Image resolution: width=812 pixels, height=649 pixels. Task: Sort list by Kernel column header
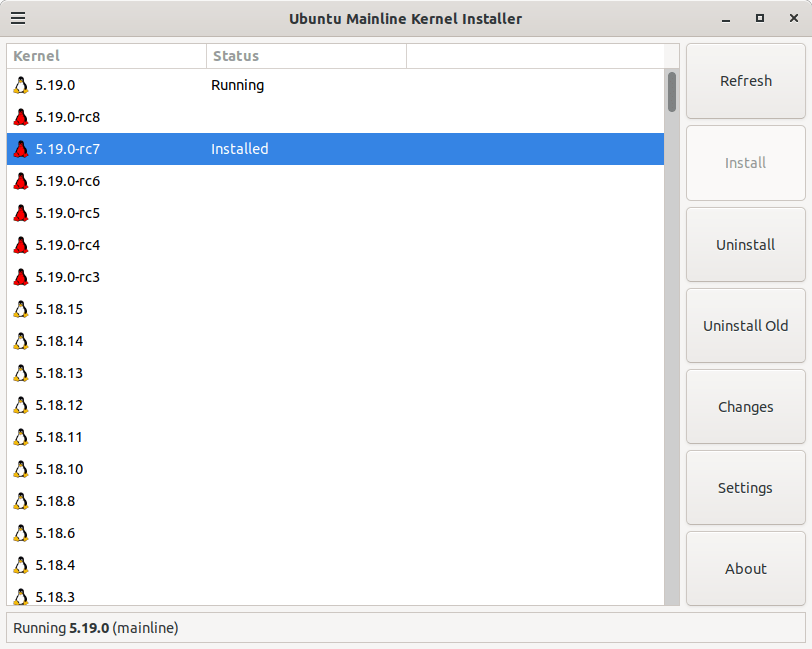coord(107,56)
